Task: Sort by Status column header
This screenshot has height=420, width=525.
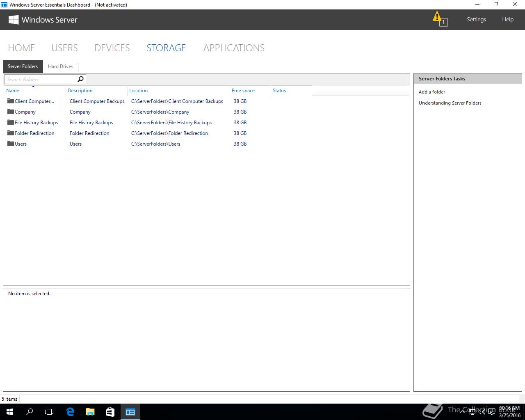Action: click(x=291, y=91)
